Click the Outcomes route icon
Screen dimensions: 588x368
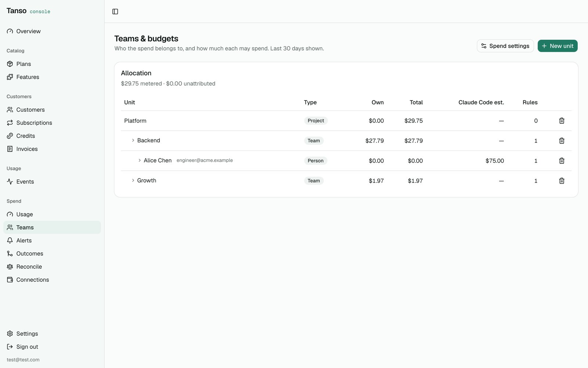tap(10, 254)
